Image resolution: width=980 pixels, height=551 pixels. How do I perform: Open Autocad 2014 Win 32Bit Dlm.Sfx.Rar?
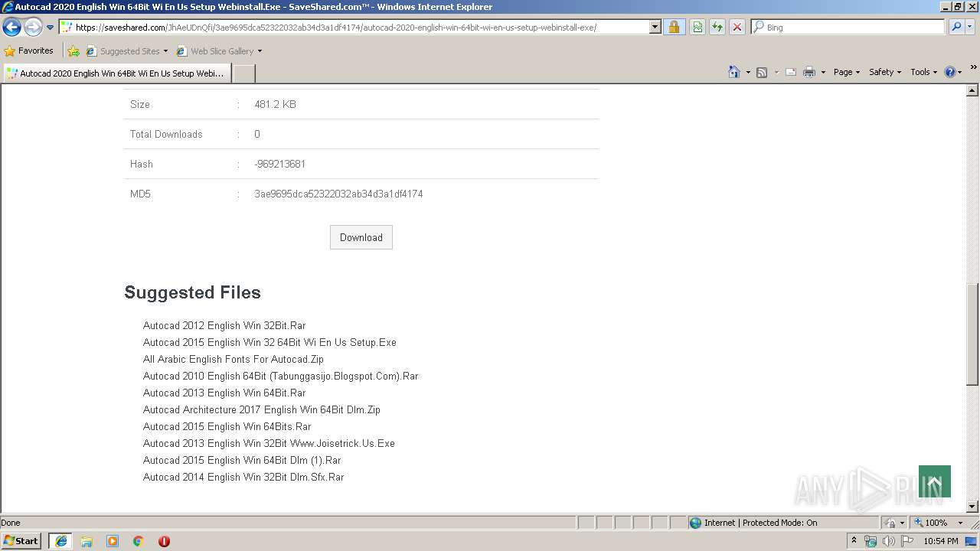click(243, 477)
